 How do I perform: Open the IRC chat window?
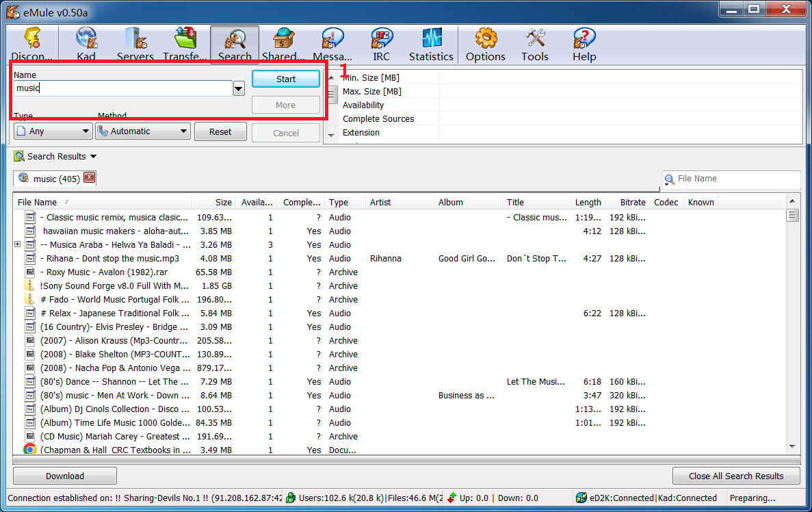click(382, 44)
